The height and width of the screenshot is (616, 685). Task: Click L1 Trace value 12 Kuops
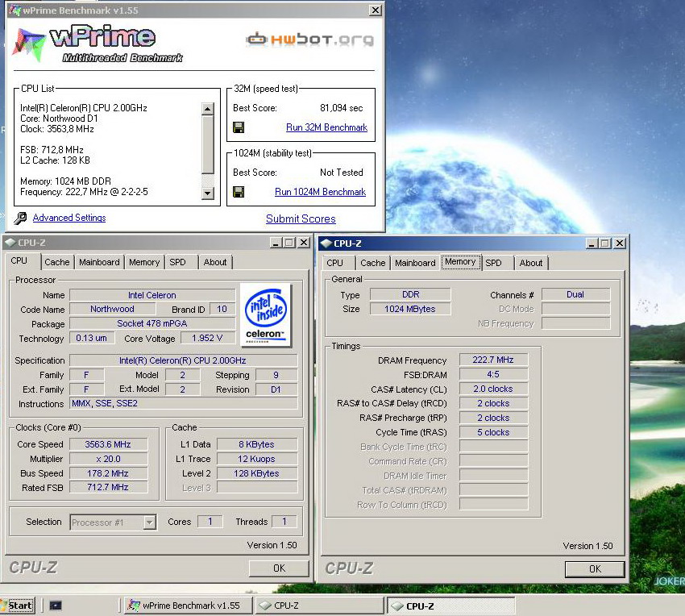(x=257, y=459)
